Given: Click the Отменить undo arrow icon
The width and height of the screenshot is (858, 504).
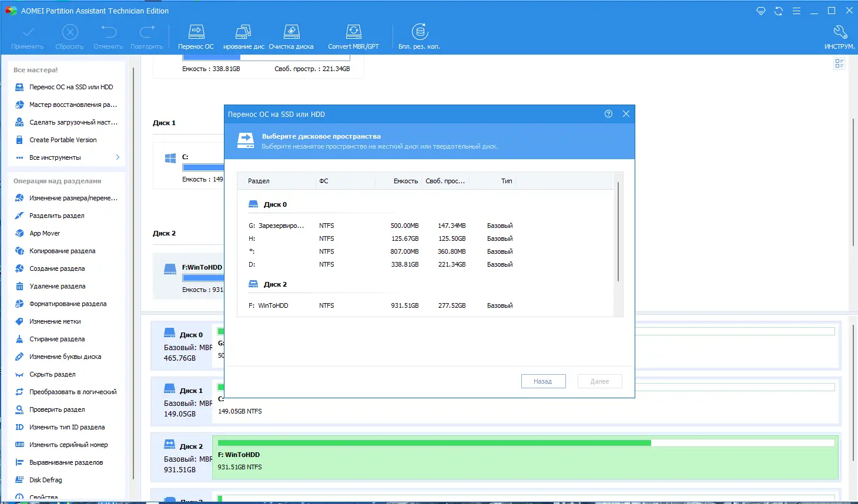Looking at the screenshot, I should tap(109, 31).
